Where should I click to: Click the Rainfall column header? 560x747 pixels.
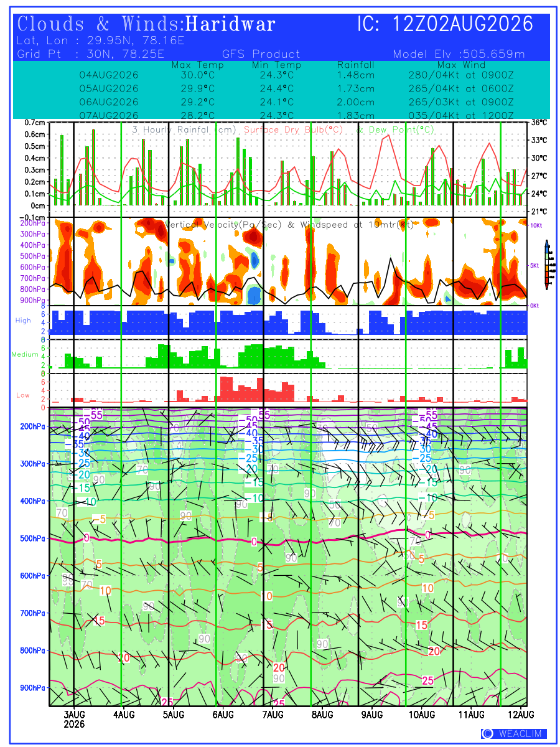[x=356, y=65]
